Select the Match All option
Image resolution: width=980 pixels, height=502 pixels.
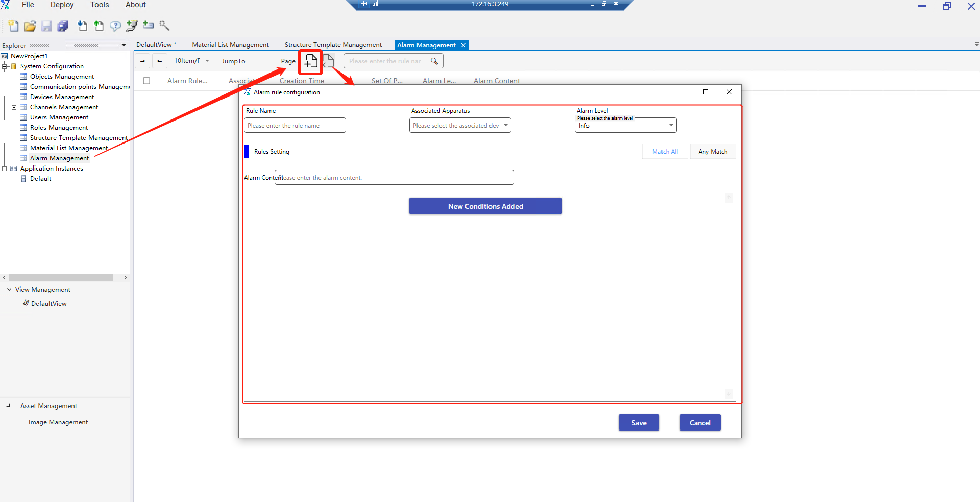click(665, 152)
